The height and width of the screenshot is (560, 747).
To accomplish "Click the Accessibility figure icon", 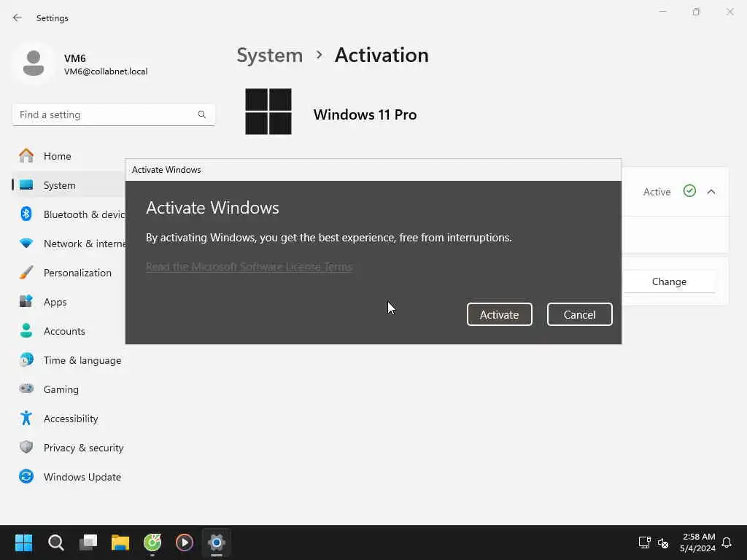I will tap(26, 418).
